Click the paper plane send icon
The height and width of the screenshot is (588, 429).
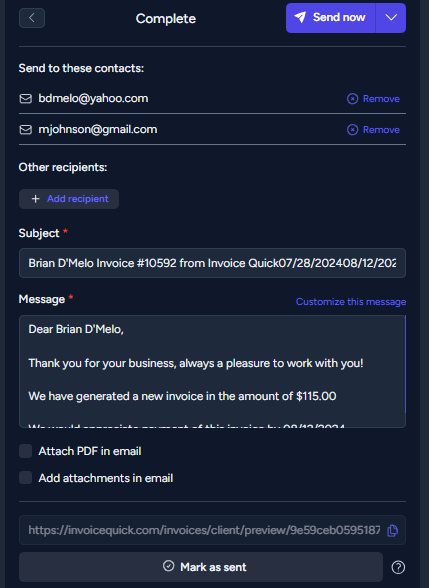(x=300, y=17)
